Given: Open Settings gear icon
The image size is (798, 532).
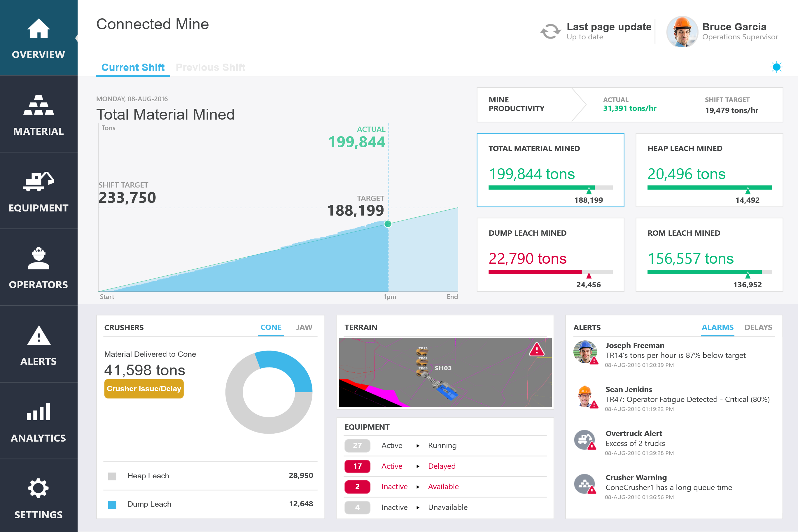Looking at the screenshot, I should [38, 489].
